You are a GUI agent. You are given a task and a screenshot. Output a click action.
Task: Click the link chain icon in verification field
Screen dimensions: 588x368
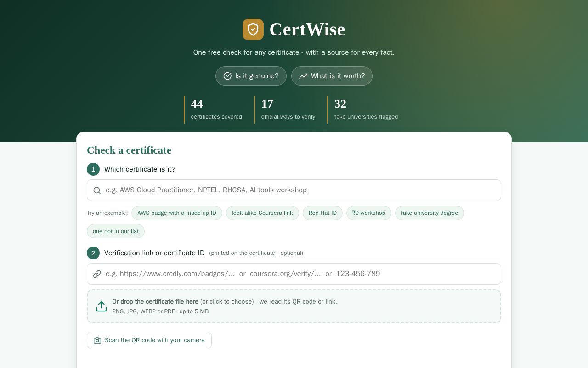pos(97,274)
